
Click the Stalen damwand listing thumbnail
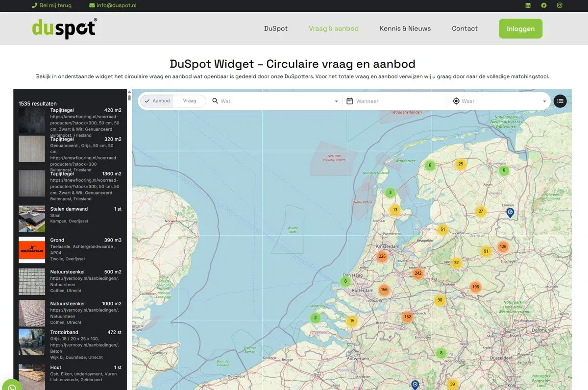coord(31,219)
